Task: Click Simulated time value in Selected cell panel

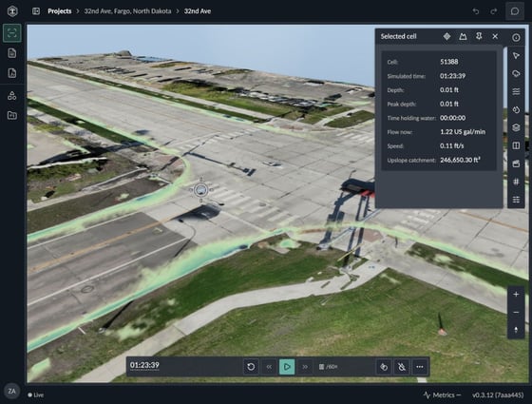Action: [452, 76]
